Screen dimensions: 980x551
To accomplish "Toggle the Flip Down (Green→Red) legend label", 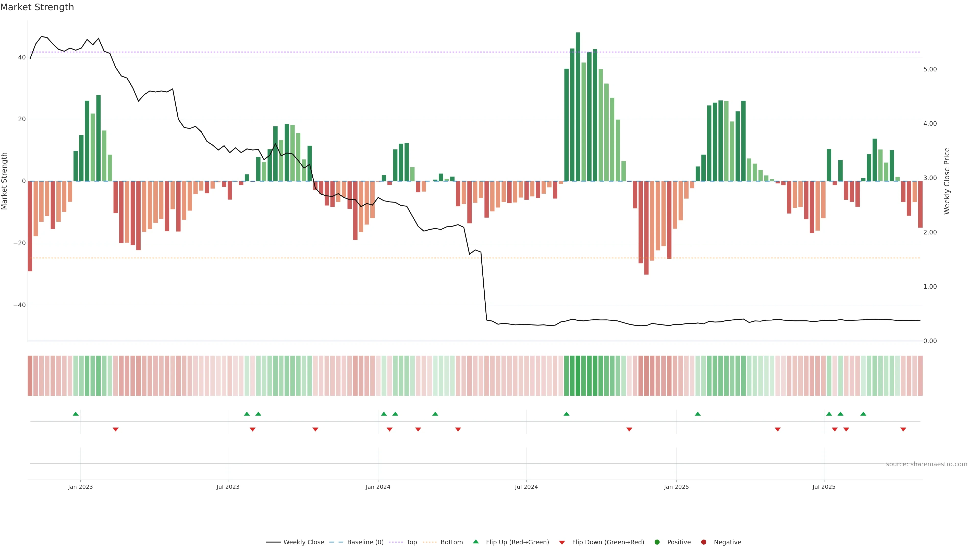I will tap(608, 542).
